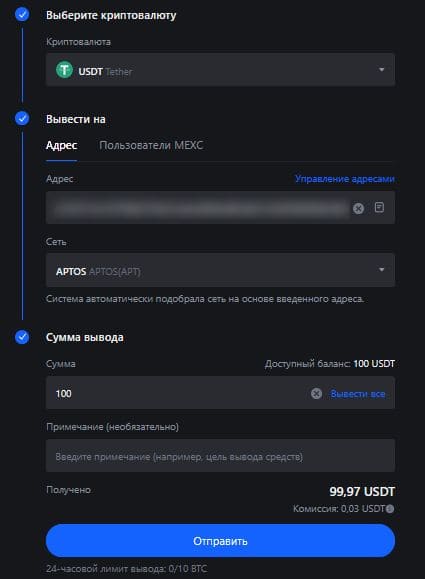Click the Отправить button
Viewport: 425px width, 579px height.
(x=220, y=541)
